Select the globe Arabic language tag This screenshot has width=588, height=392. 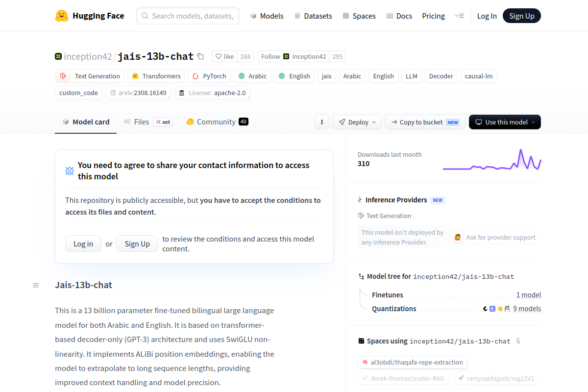(252, 76)
